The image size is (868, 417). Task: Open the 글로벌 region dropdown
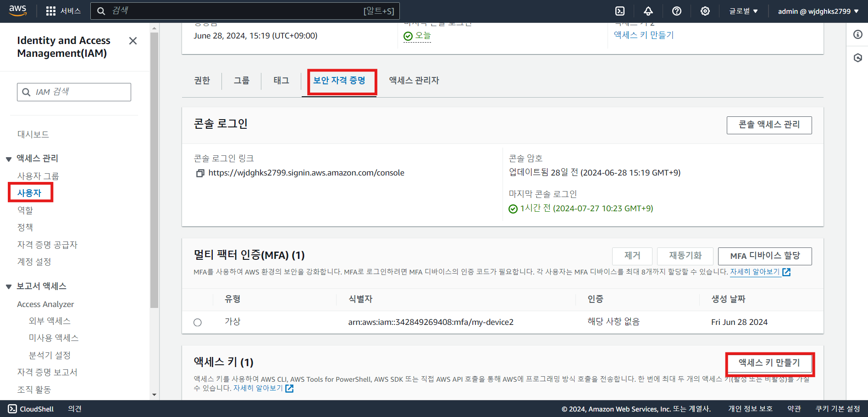tap(744, 11)
